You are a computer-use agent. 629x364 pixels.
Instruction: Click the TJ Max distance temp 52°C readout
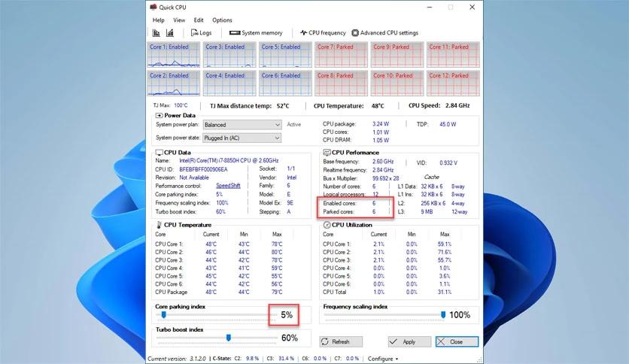(250, 106)
